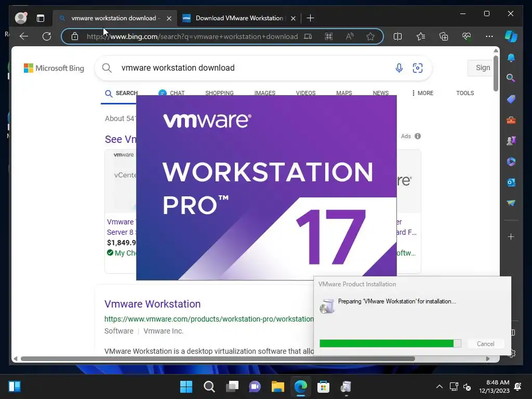Open Microsoft Store from taskbar
532x399 pixels.
click(x=323, y=387)
